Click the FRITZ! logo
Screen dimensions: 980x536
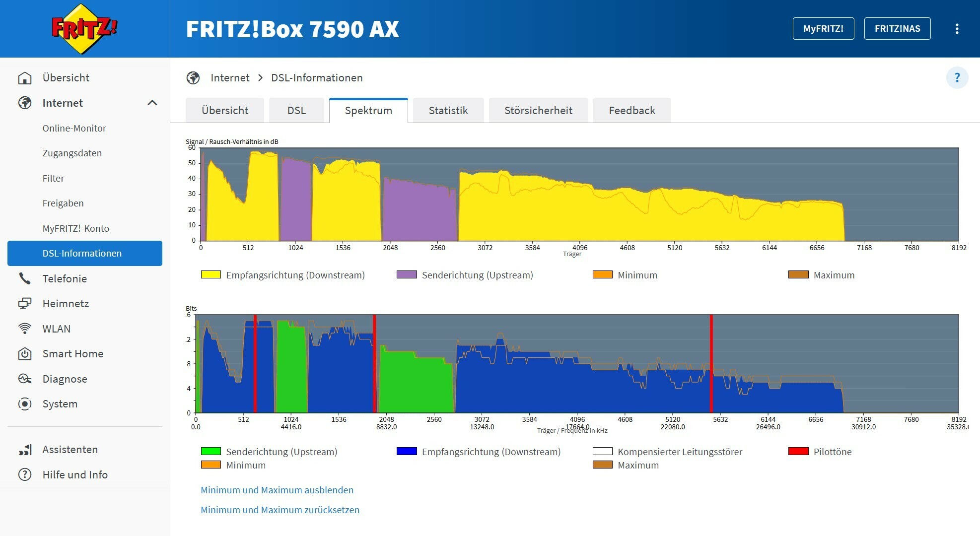pos(84,29)
